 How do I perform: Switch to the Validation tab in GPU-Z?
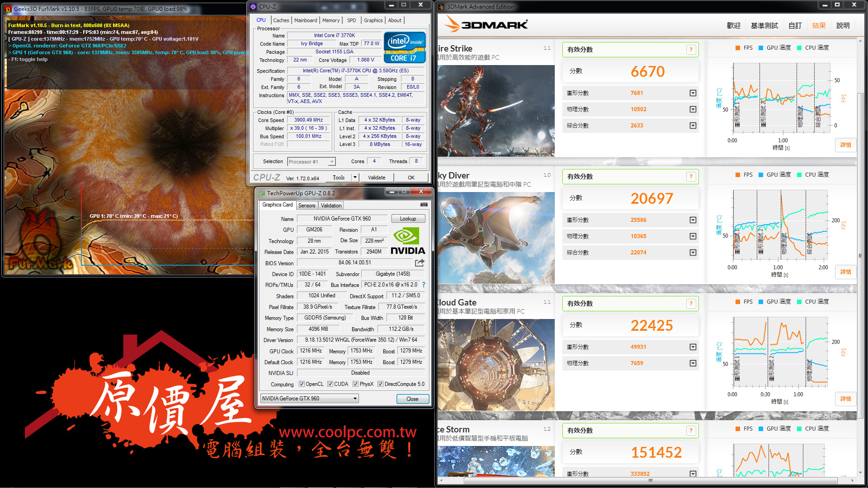point(331,206)
